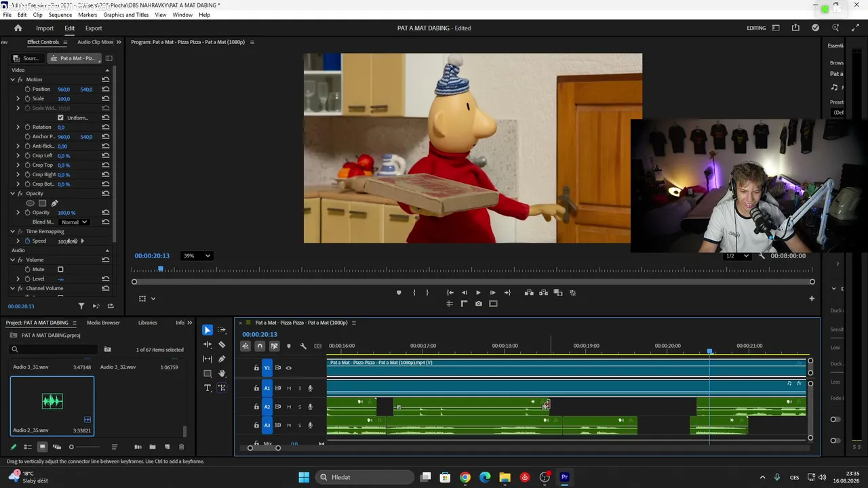Open timeline wrench display settings
The image size is (868, 488).
[303, 346]
